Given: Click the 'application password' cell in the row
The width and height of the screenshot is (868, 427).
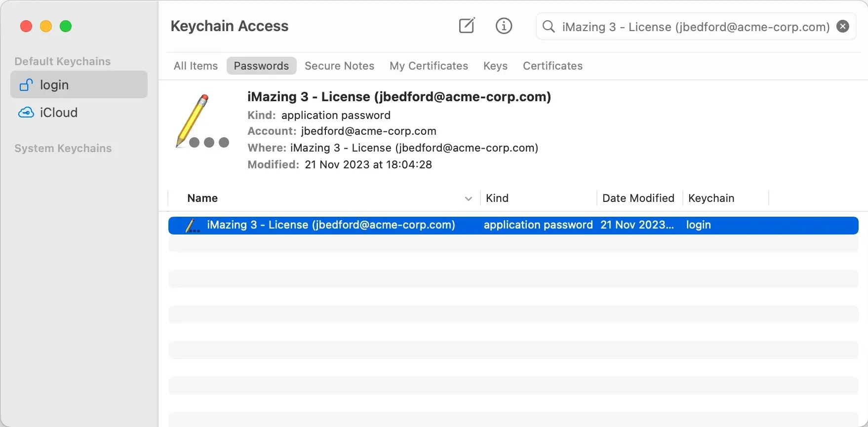Looking at the screenshot, I should (538, 225).
